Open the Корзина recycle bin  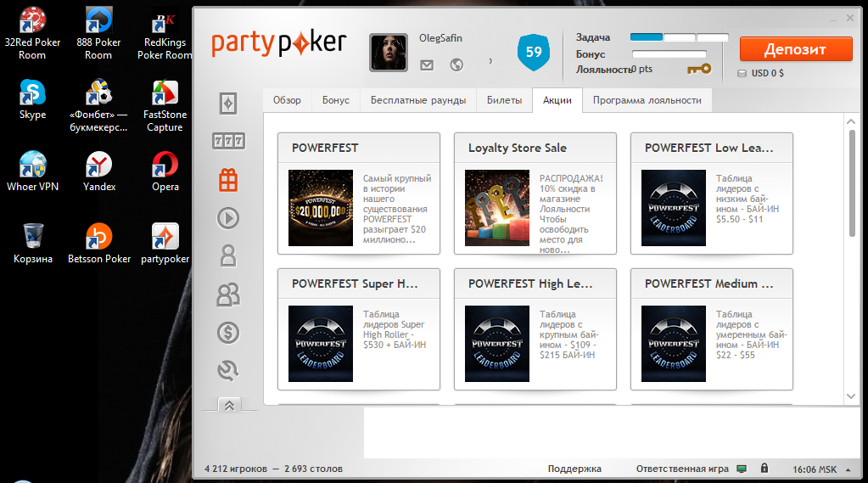click(x=32, y=244)
